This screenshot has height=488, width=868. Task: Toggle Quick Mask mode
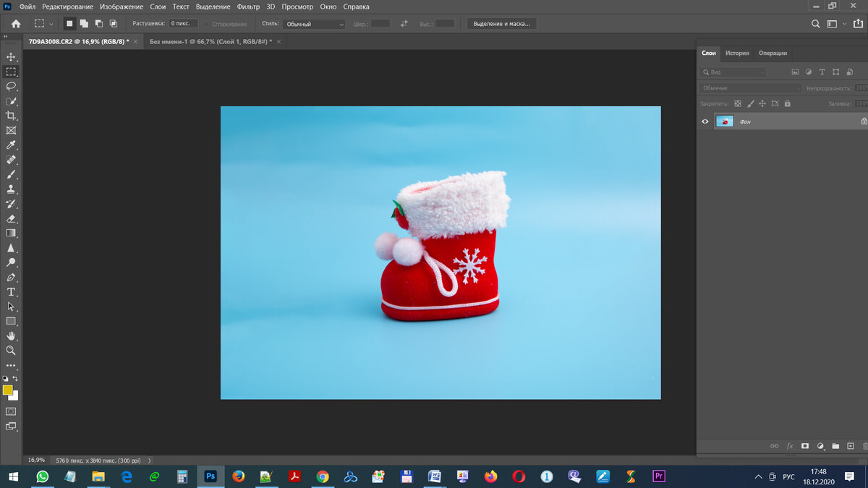click(x=11, y=411)
